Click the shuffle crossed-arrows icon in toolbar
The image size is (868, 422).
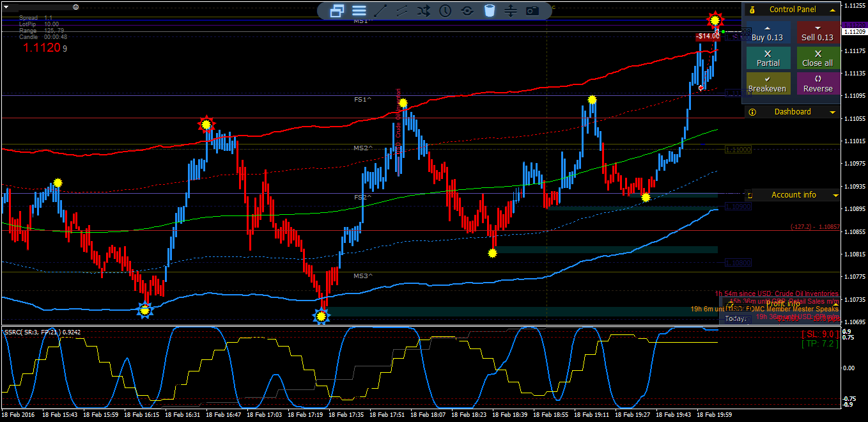424,10
